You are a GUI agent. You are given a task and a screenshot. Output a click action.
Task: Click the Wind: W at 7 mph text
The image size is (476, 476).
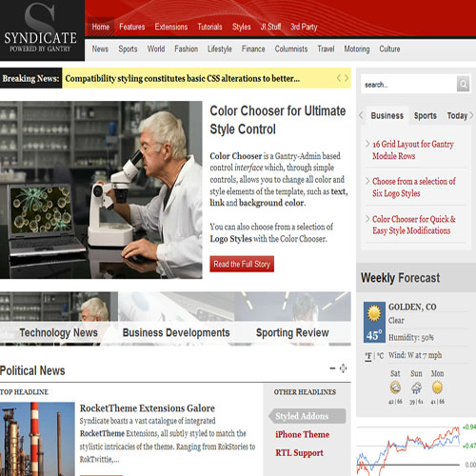pos(415,355)
